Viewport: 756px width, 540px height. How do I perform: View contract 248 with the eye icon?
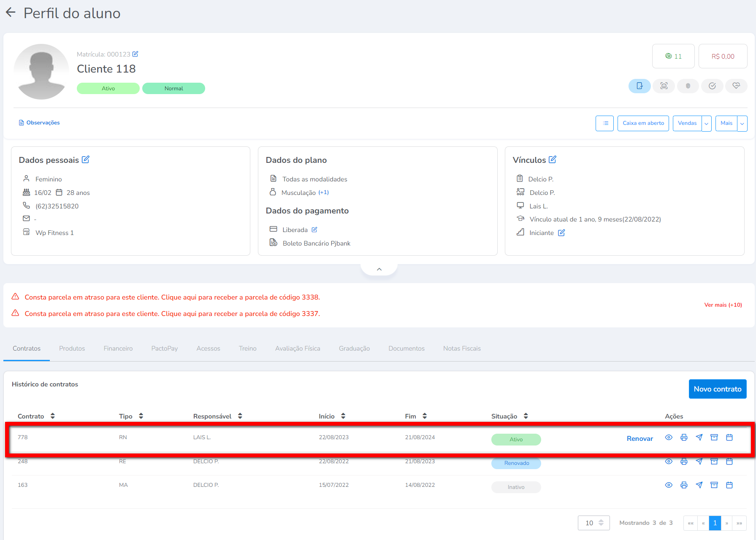669,462
